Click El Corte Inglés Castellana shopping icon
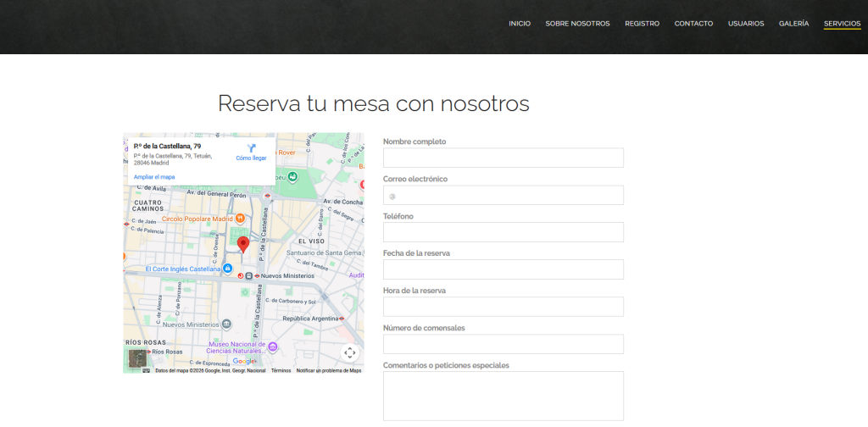Image resolution: width=868 pixels, height=427 pixels. point(228,269)
